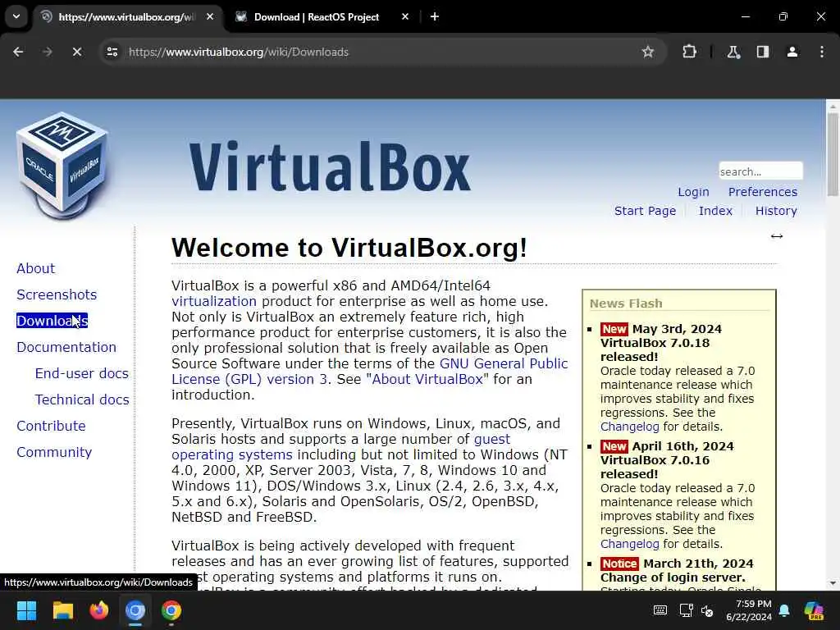840x630 pixels.
Task: Click the scrollbar up arrow
Action: click(833, 107)
